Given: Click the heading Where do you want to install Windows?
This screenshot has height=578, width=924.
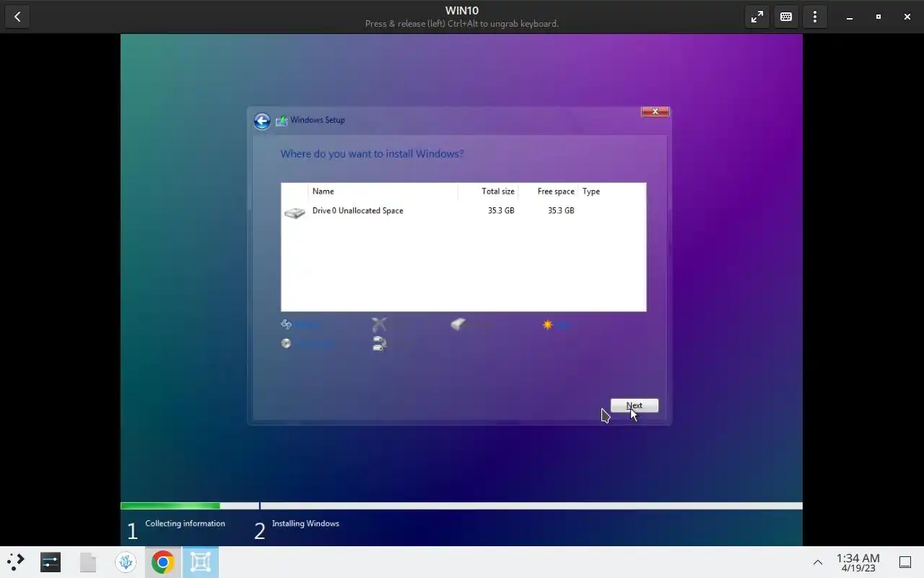Looking at the screenshot, I should (x=372, y=154).
